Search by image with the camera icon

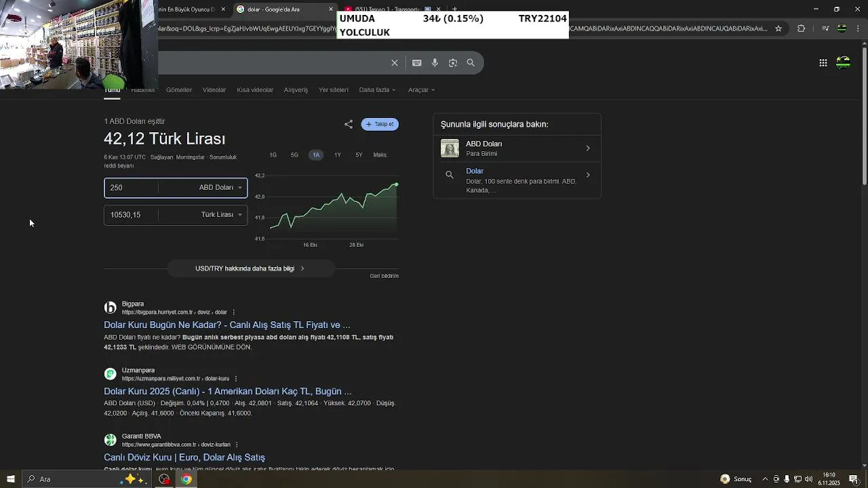click(x=453, y=63)
